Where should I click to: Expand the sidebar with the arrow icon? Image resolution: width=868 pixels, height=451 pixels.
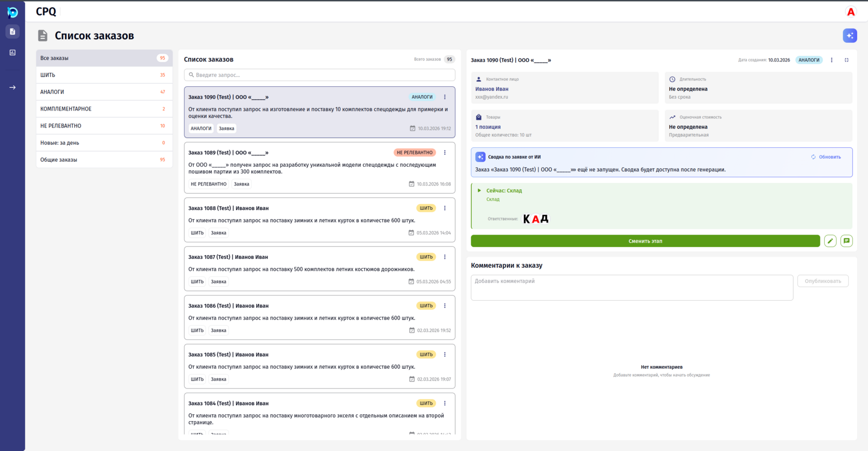(12, 87)
